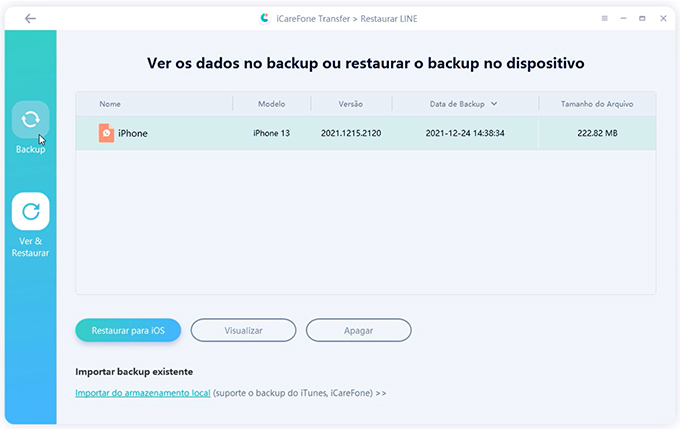Click the back arrow in title bar

(x=30, y=19)
